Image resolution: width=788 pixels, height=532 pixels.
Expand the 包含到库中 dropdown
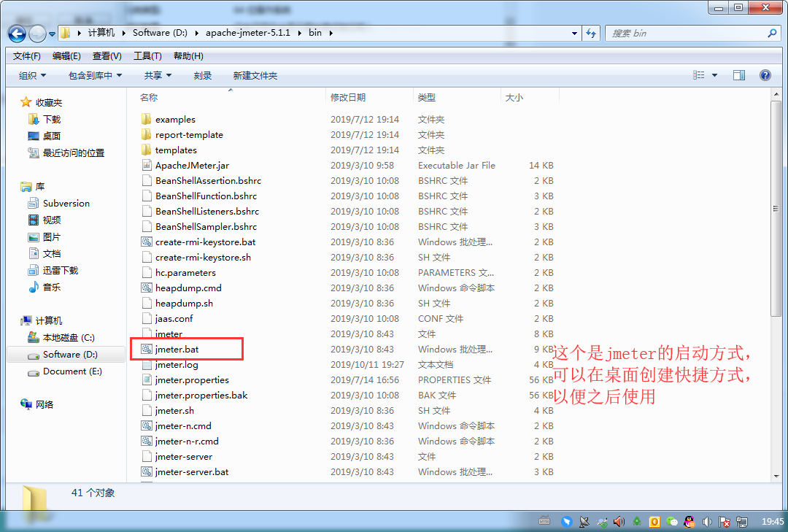(95, 75)
